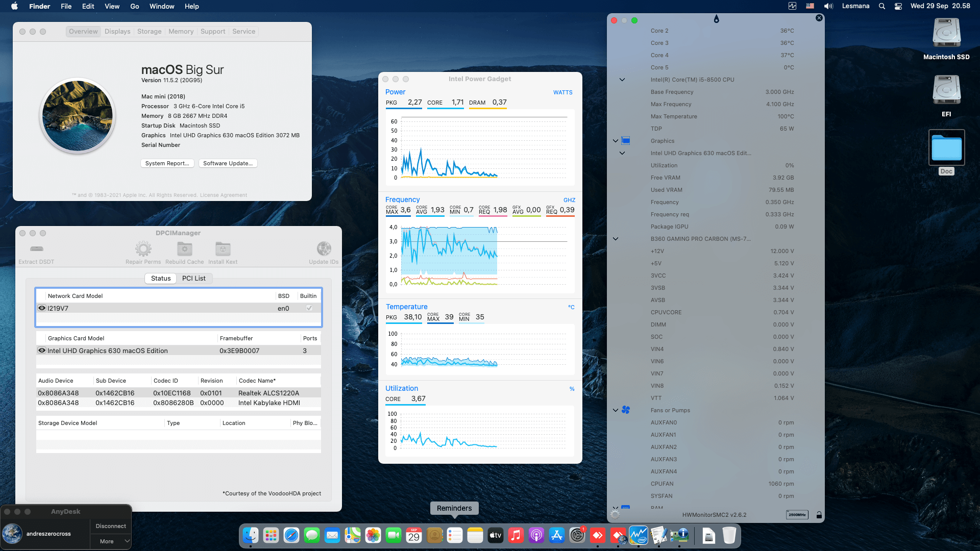The width and height of the screenshot is (980, 551).
Task: Select Doc folder on desktop
Action: pyautogui.click(x=946, y=147)
